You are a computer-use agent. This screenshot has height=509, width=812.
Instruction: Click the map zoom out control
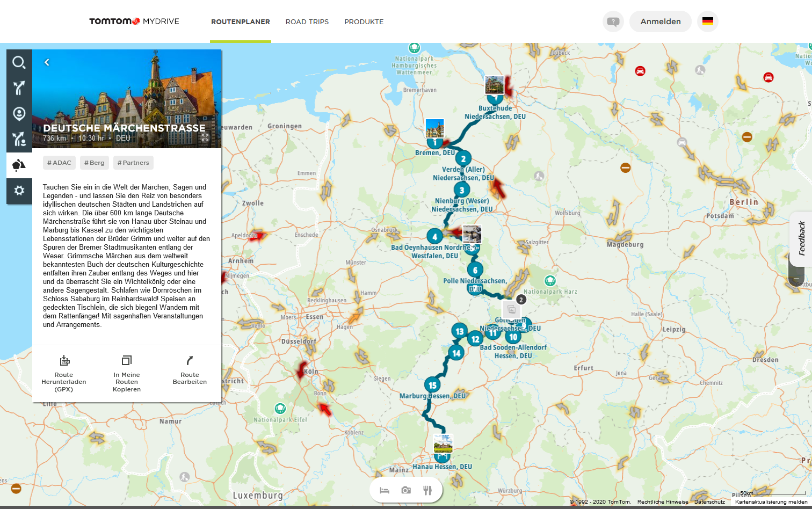(x=796, y=279)
